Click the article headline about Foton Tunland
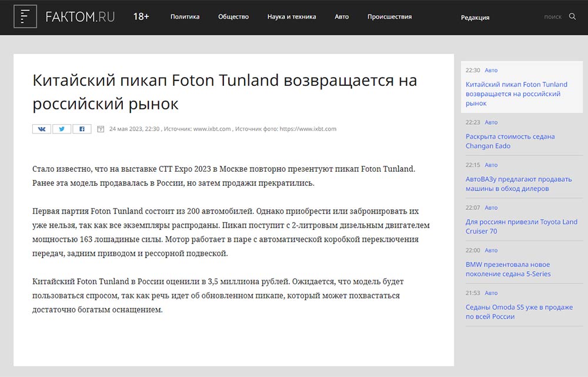The width and height of the screenshot is (588, 377). pos(225,92)
